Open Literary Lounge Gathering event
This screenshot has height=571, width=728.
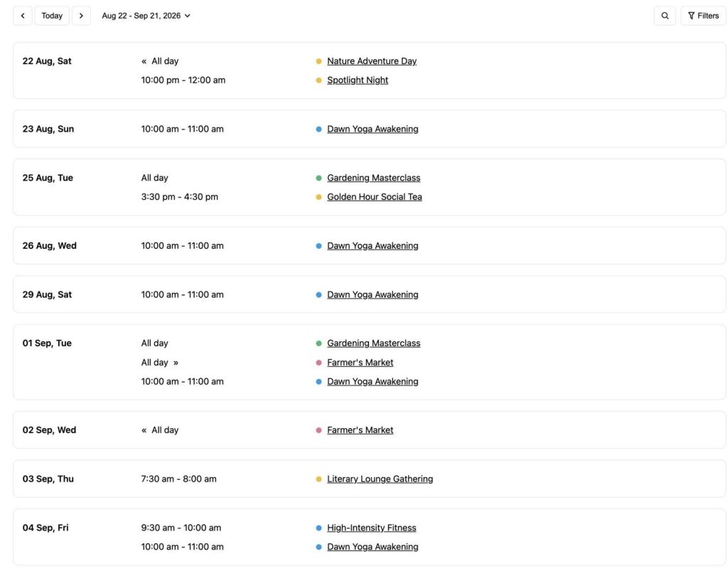(x=380, y=479)
